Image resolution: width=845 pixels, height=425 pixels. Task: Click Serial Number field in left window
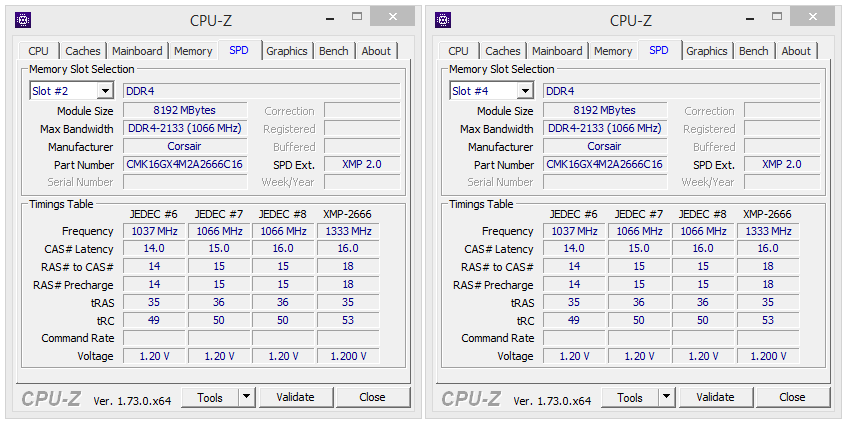point(185,182)
